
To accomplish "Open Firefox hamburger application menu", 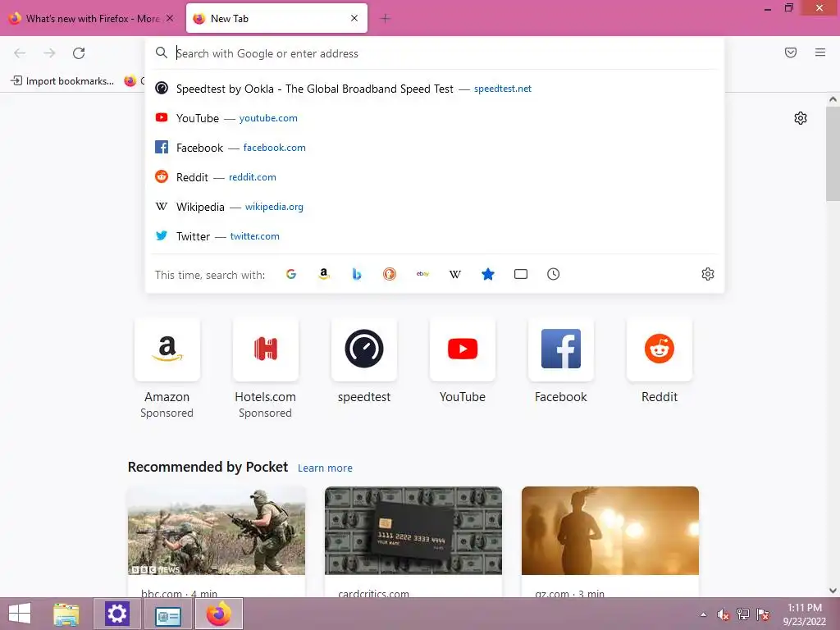I will [820, 52].
